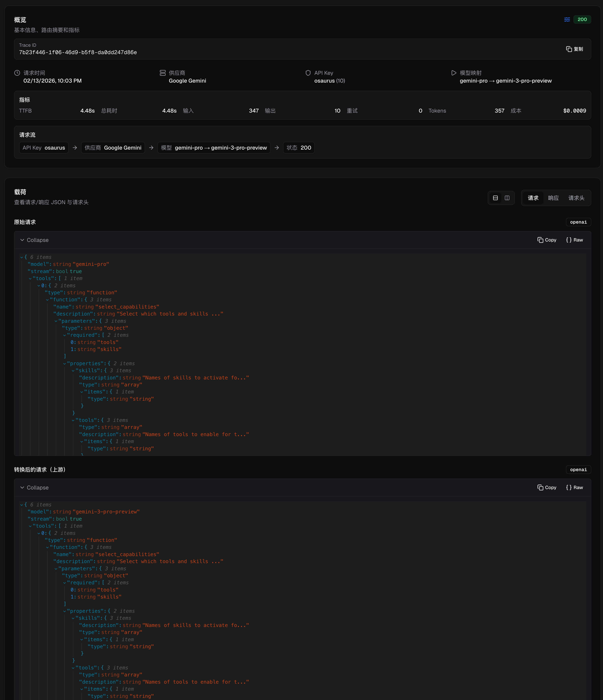Click the streaming waves status icon
The image size is (603, 700).
(x=567, y=19)
